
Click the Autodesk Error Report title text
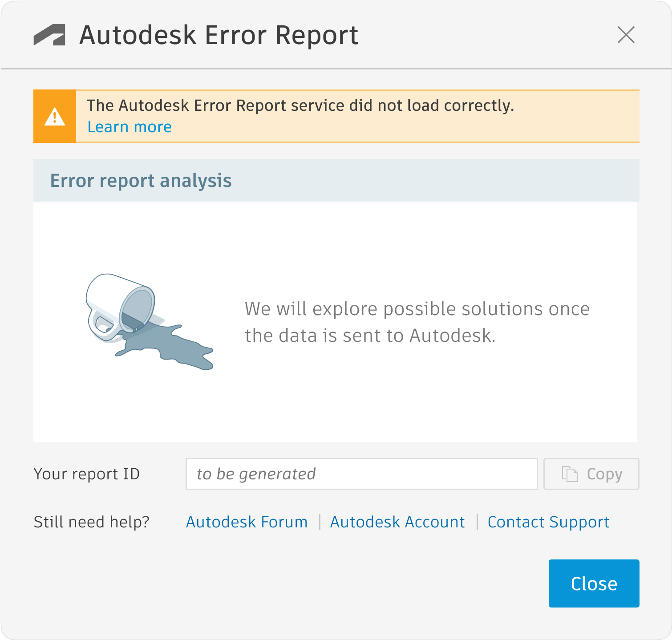(x=218, y=35)
